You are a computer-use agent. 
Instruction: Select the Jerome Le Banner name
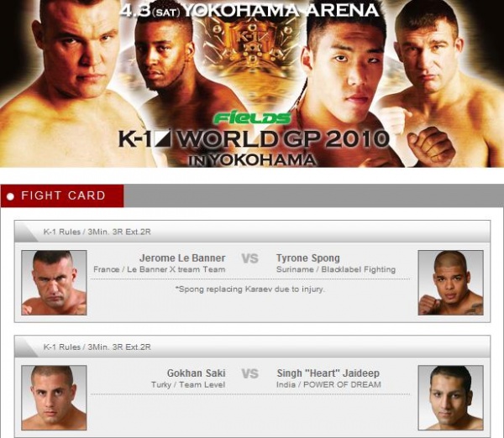pyautogui.click(x=182, y=258)
